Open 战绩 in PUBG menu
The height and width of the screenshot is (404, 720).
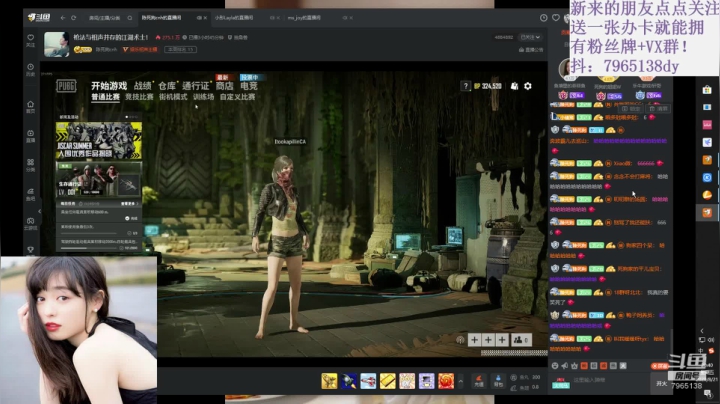point(143,86)
